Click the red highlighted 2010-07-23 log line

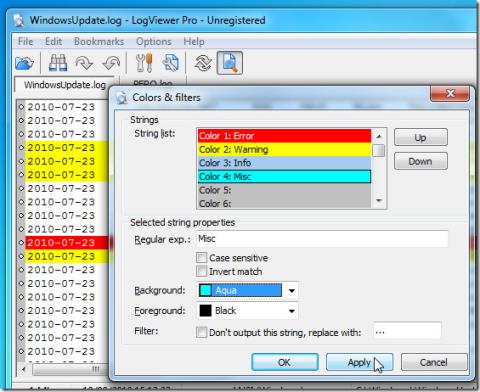click(x=67, y=243)
